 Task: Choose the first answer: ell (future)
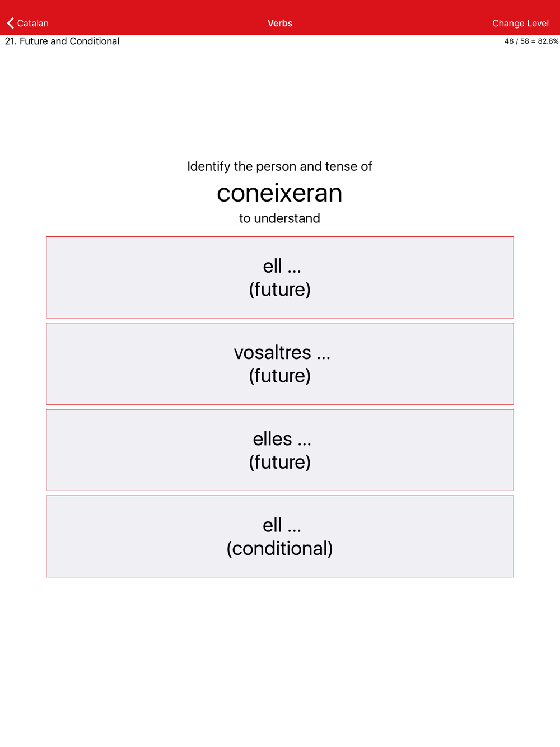click(280, 277)
